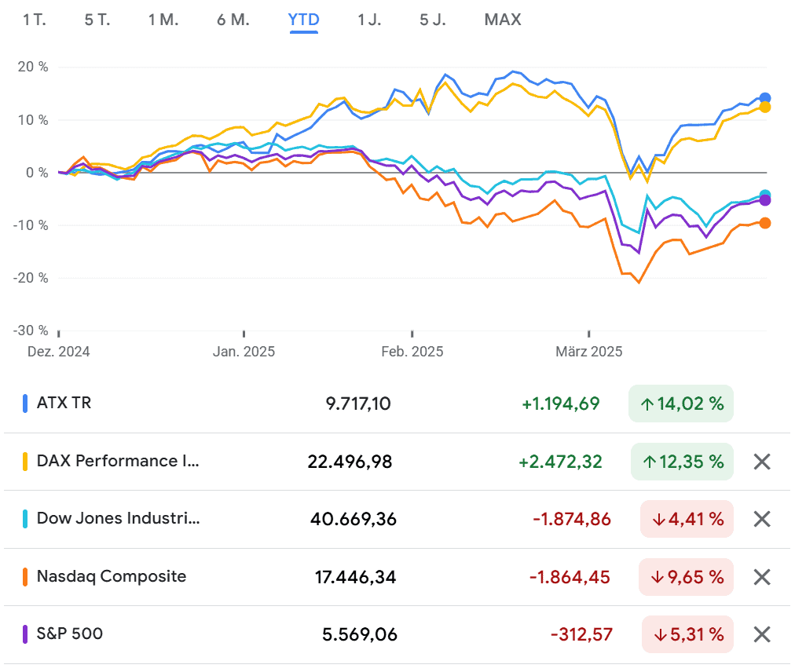Open the ATX TR index
This screenshot has height=672, width=795.
pyautogui.click(x=64, y=403)
